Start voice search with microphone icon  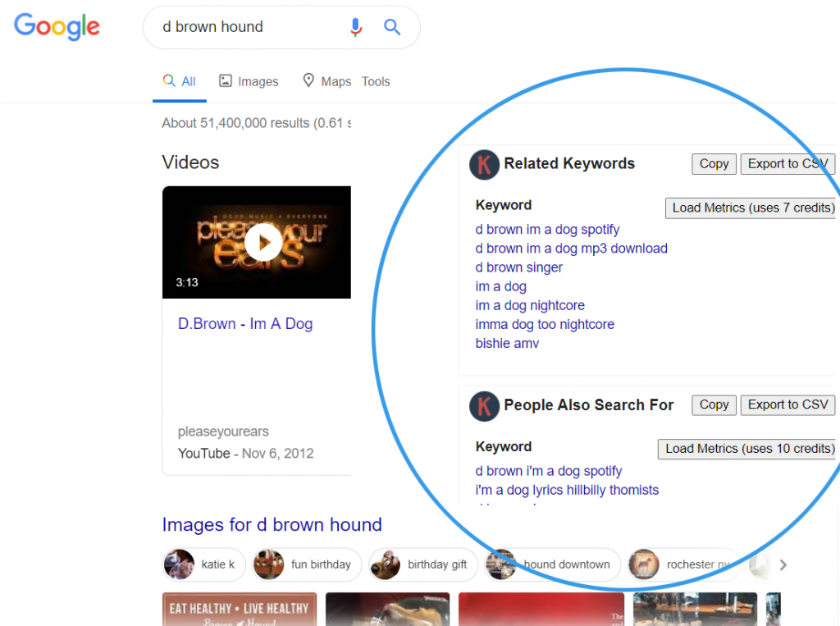point(356,27)
